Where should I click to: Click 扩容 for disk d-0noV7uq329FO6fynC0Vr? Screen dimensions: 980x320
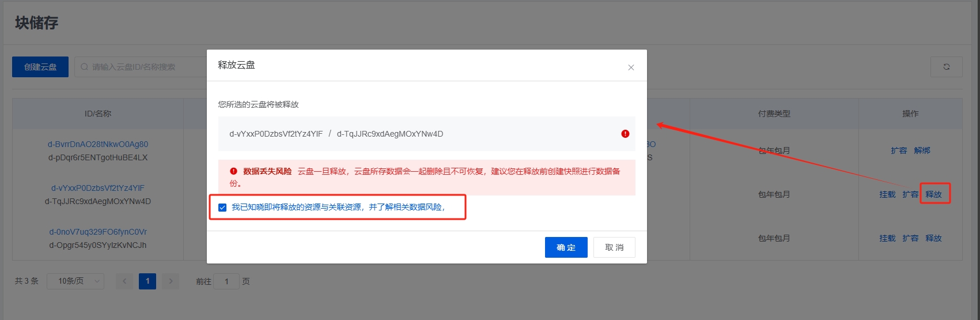(910, 238)
